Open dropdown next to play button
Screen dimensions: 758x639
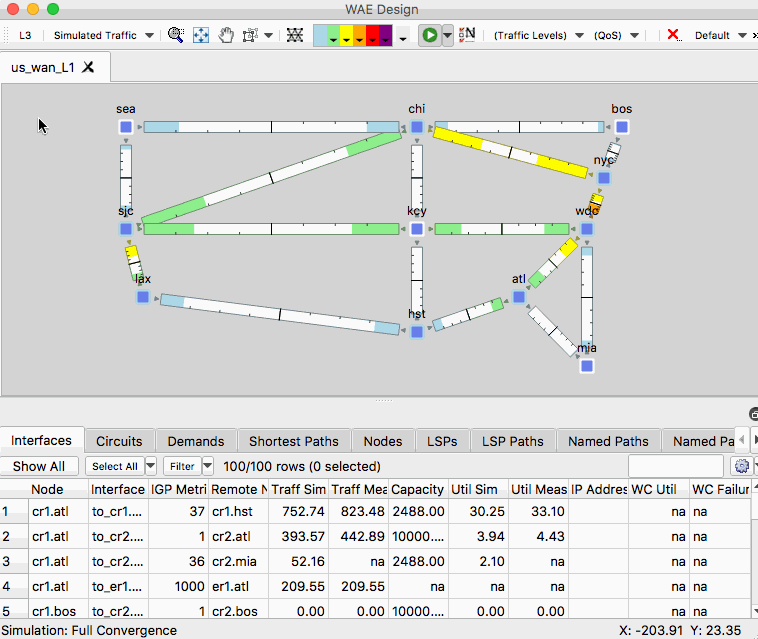[448, 35]
